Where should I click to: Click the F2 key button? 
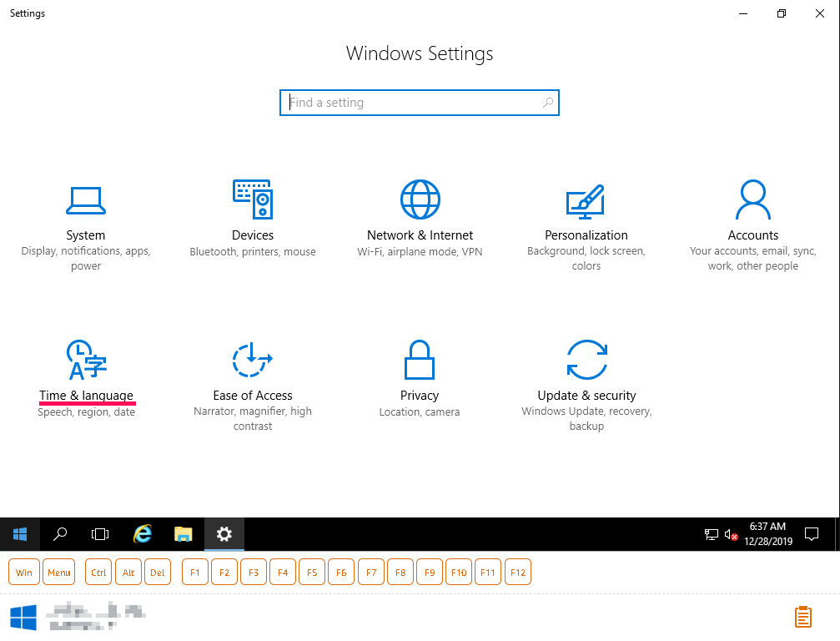click(x=224, y=573)
